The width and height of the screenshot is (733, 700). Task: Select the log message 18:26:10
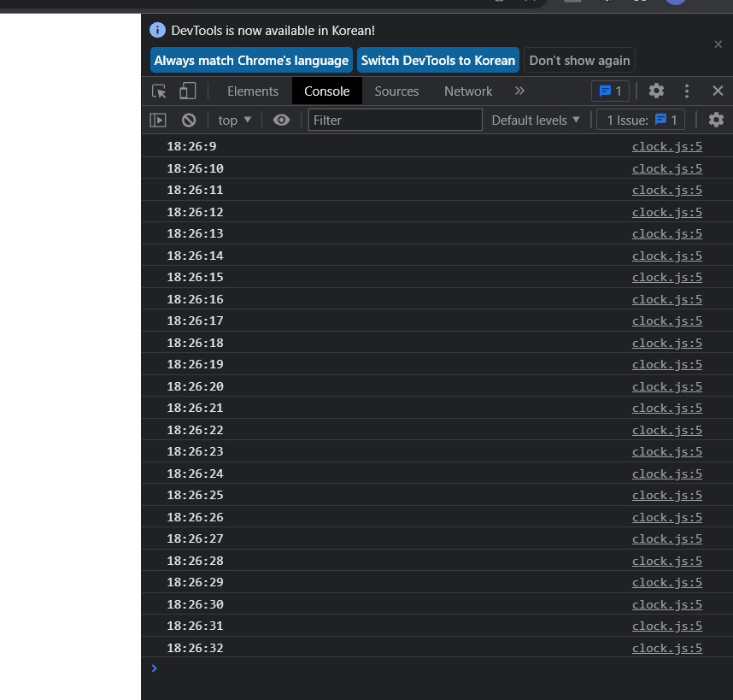click(x=195, y=168)
